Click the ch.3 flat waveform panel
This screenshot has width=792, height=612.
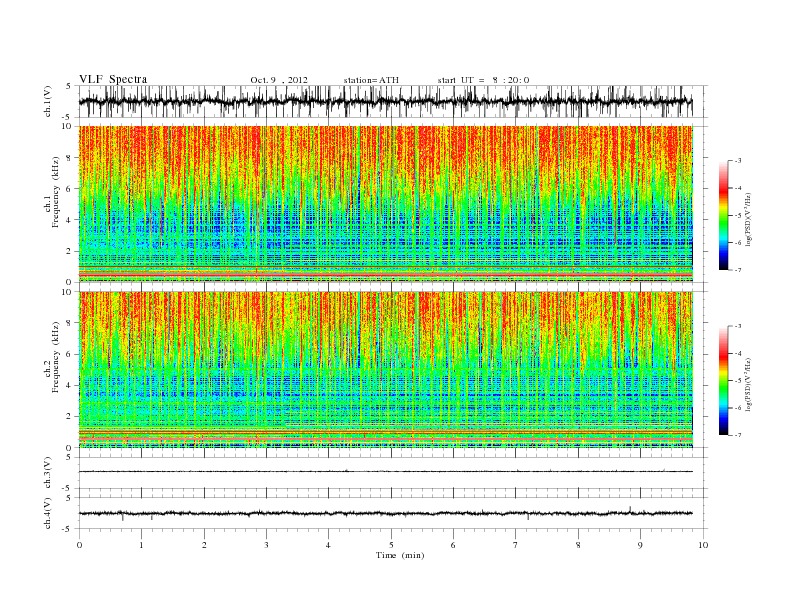click(392, 473)
